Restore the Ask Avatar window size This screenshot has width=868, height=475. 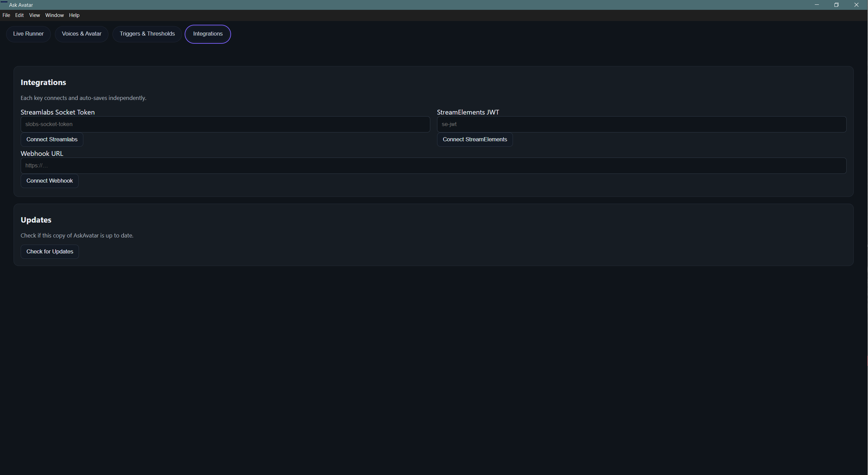[x=836, y=5]
